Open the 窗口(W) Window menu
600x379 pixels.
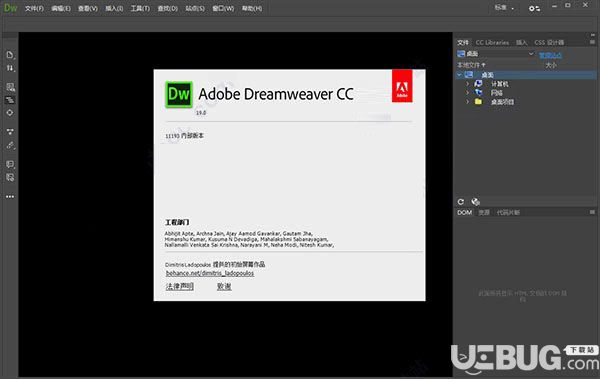point(223,8)
